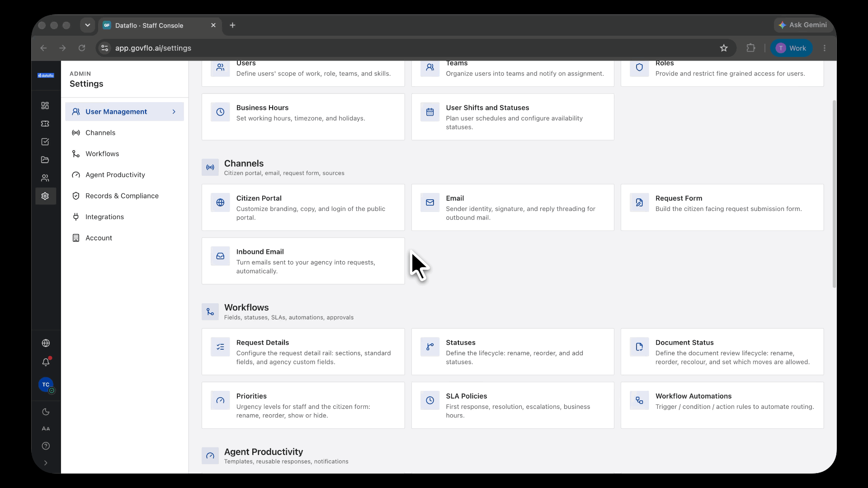Select Workflows in settings sidebar

[124, 154]
